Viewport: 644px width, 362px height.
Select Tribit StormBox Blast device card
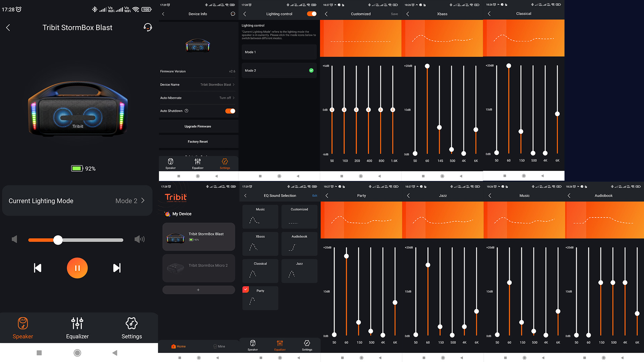199,237
